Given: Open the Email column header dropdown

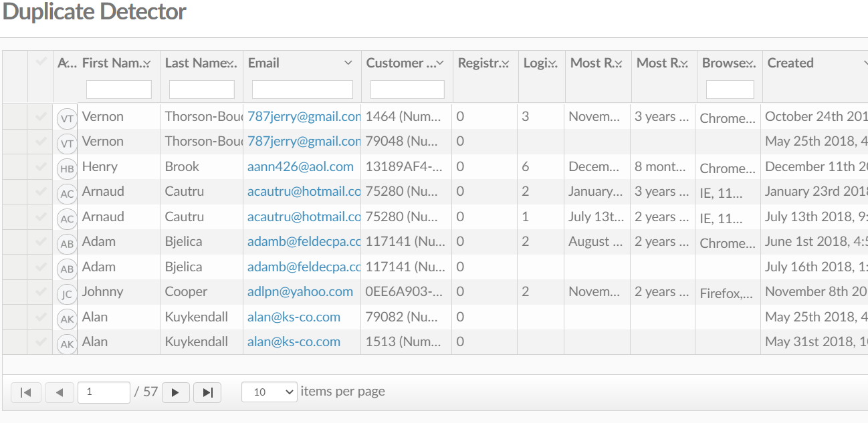Looking at the screenshot, I should pos(348,62).
